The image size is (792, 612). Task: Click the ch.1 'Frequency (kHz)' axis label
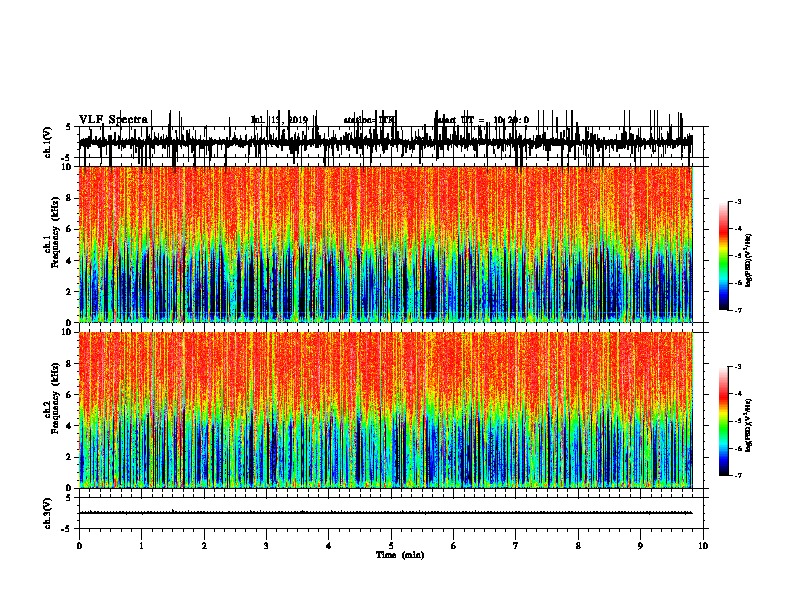click(55, 232)
